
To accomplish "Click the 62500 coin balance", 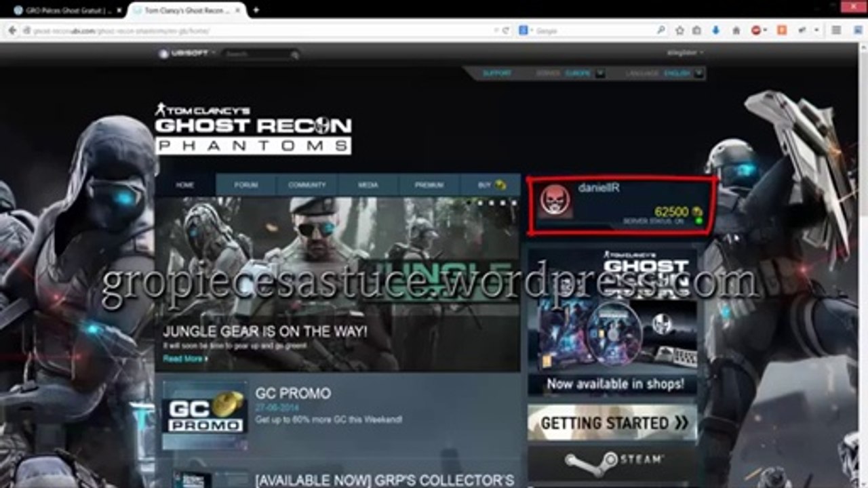I will click(672, 212).
